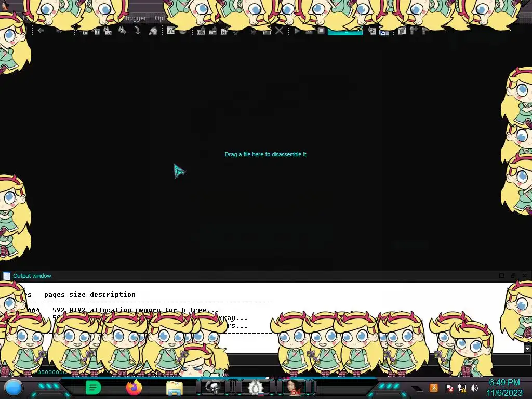Open File Explorer from the taskbar
The width and height of the screenshot is (532, 399).
click(175, 388)
